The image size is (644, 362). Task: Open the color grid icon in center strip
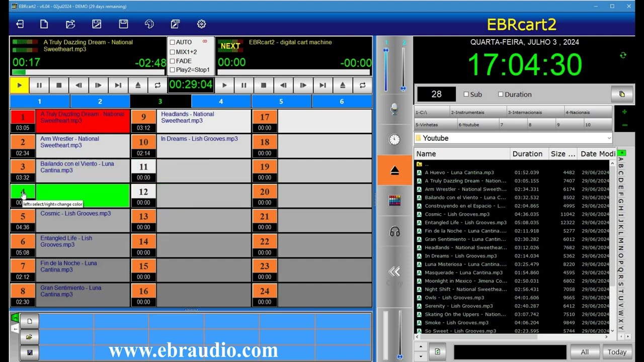click(x=394, y=201)
